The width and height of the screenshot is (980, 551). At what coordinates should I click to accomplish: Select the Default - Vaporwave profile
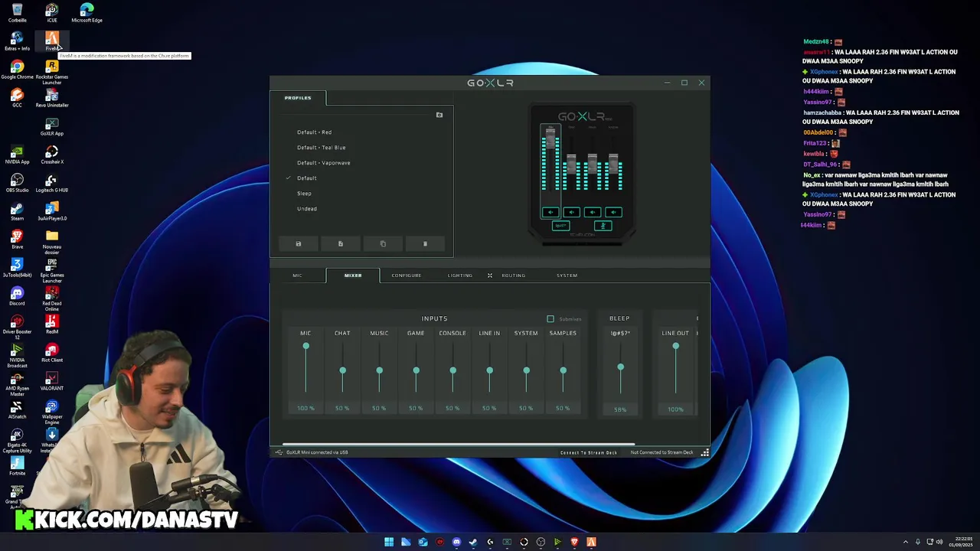pos(324,163)
